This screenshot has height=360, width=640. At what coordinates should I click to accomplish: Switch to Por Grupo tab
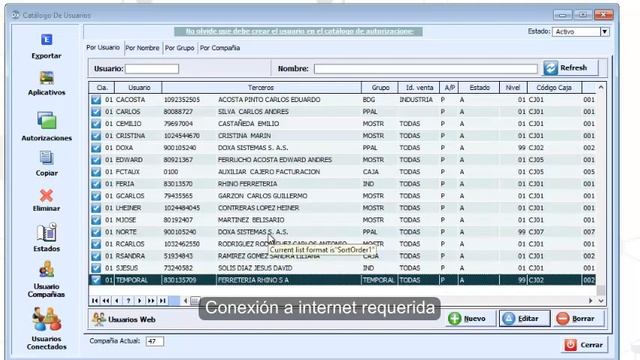pyautogui.click(x=180, y=48)
